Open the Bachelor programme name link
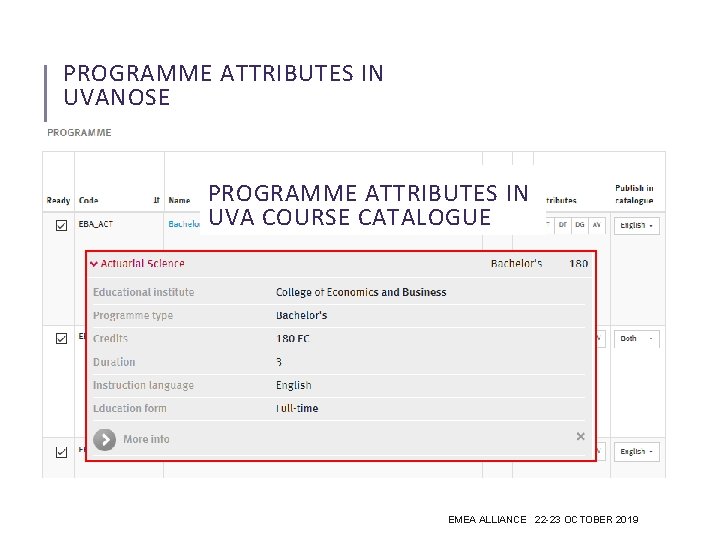 [184, 226]
